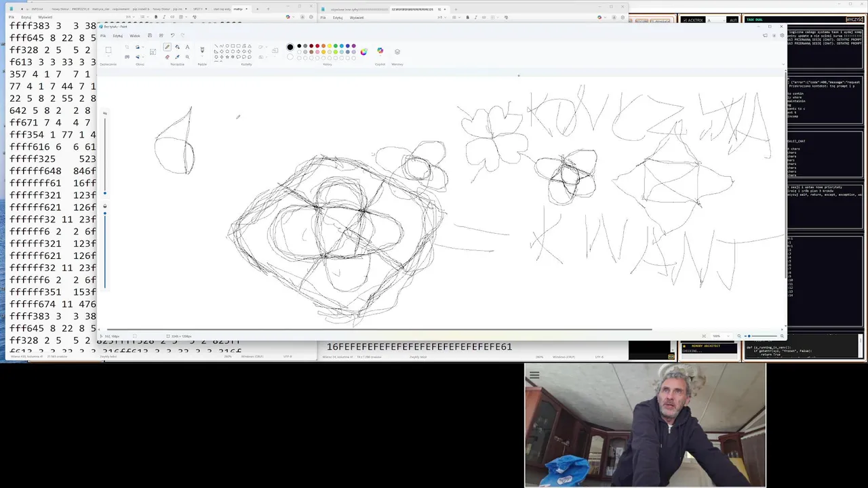Choose the rectangular Selection tool in Paint
This screenshot has width=868, height=488.
pyautogui.click(x=108, y=50)
